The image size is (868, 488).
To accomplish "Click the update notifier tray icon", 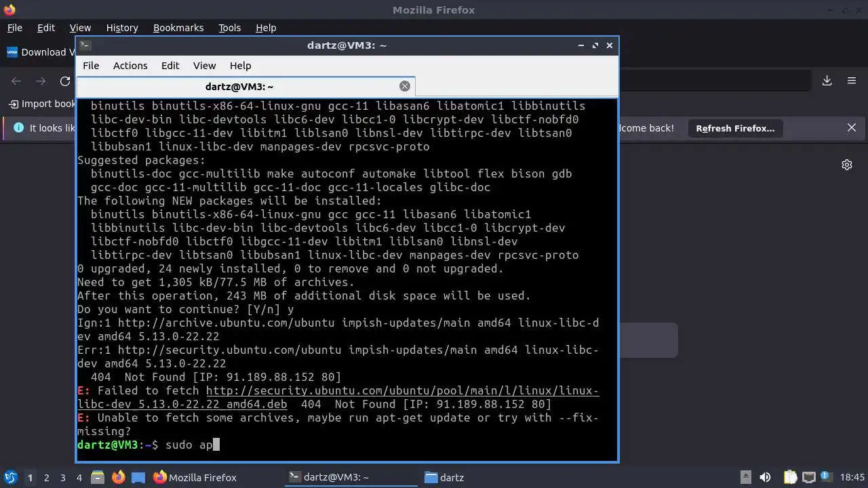I will coord(826,477).
